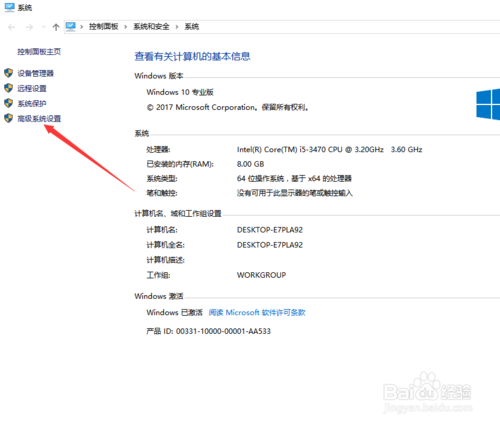500x425 pixels.
Task: Click the address bar field
Action: click(282, 27)
